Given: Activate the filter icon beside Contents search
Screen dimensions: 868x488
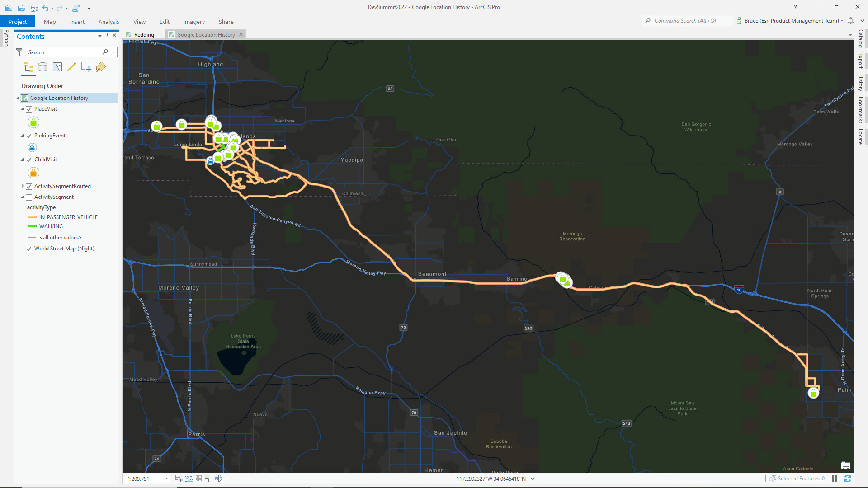Looking at the screenshot, I should pyautogui.click(x=19, y=52).
